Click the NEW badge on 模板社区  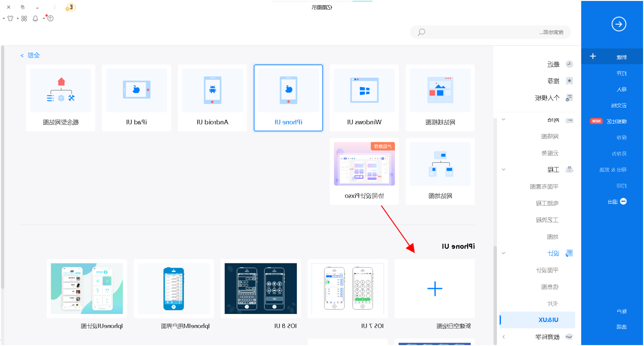pos(596,121)
